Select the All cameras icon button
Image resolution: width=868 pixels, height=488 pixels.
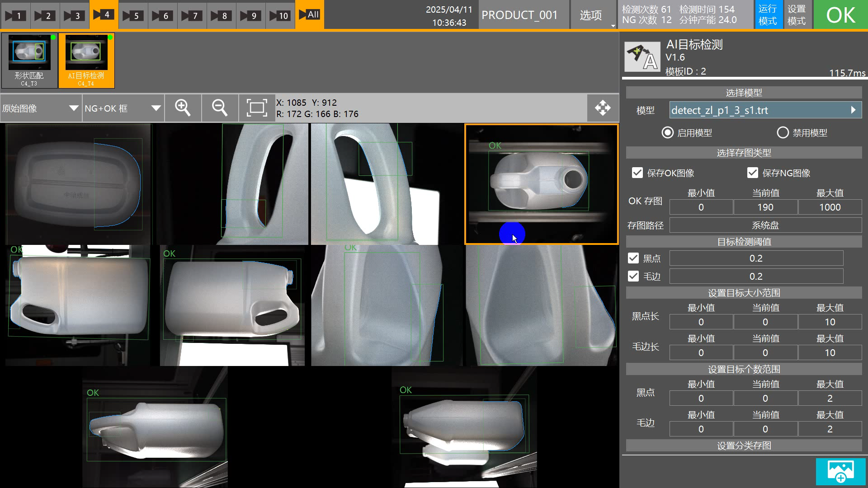[x=309, y=15]
